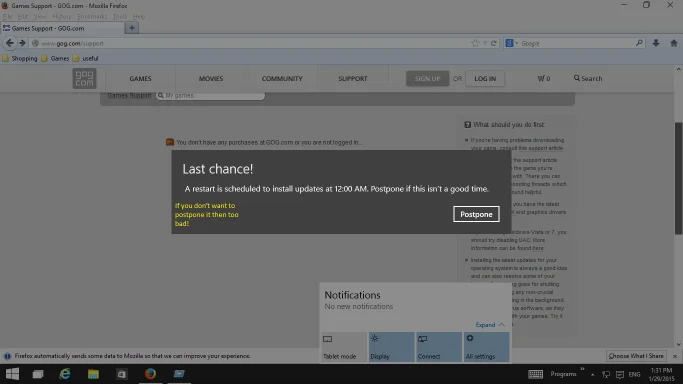
Task: Launch Internet Explorer from the taskbar
Action: click(x=65, y=374)
